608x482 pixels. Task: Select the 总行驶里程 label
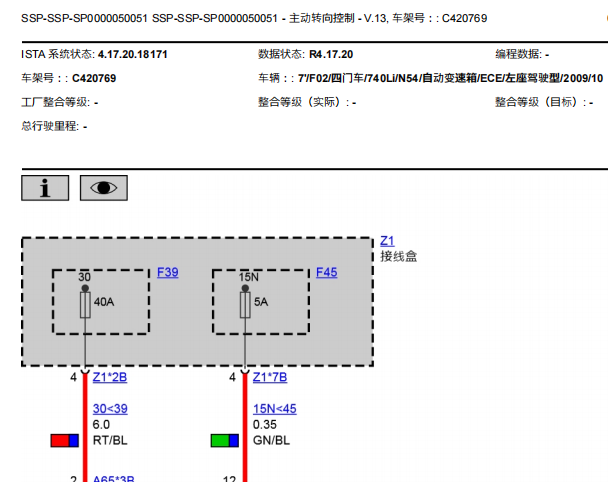[50, 126]
